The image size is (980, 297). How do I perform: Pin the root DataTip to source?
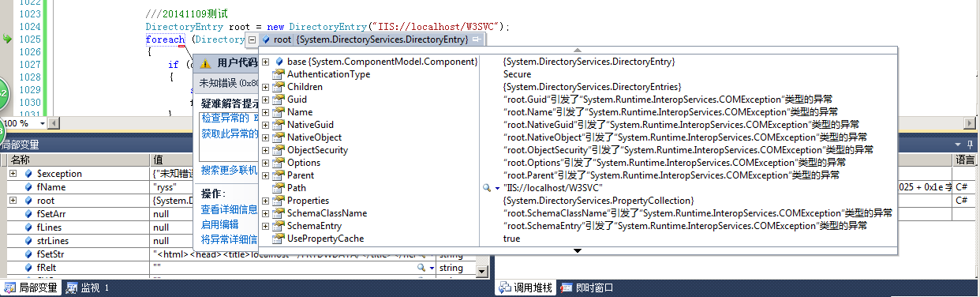point(478,39)
